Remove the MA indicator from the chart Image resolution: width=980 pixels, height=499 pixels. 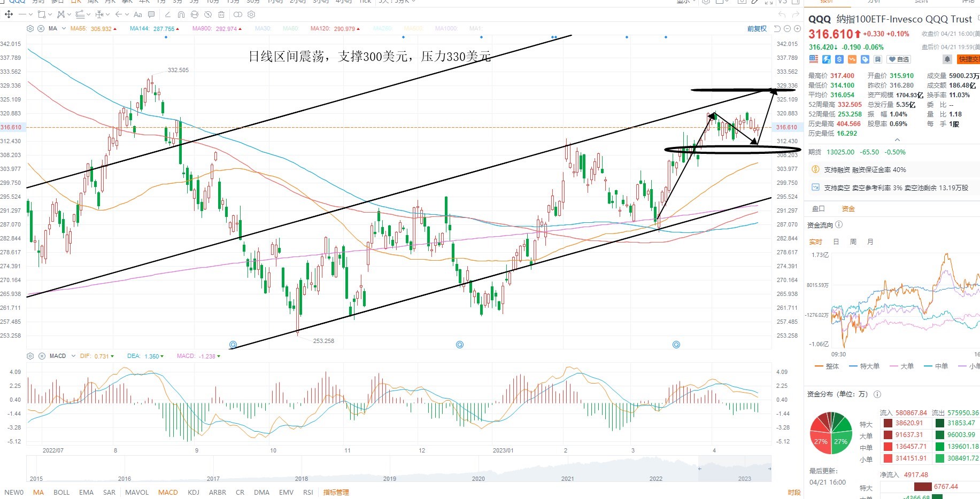point(41,28)
